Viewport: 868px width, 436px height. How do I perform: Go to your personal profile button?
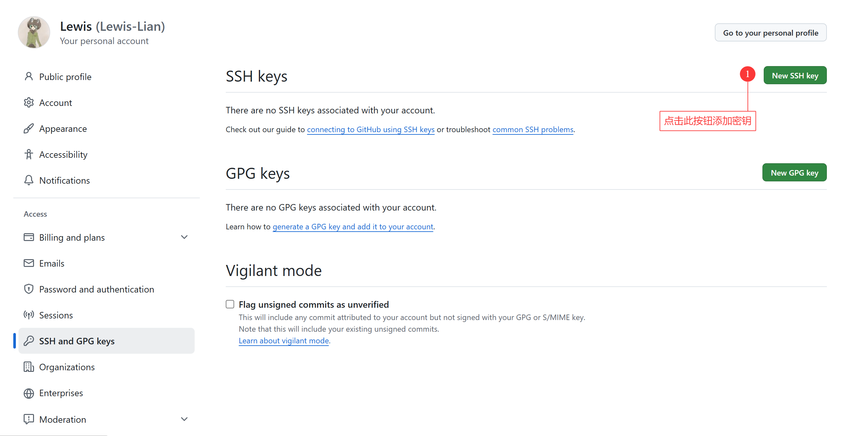770,33
